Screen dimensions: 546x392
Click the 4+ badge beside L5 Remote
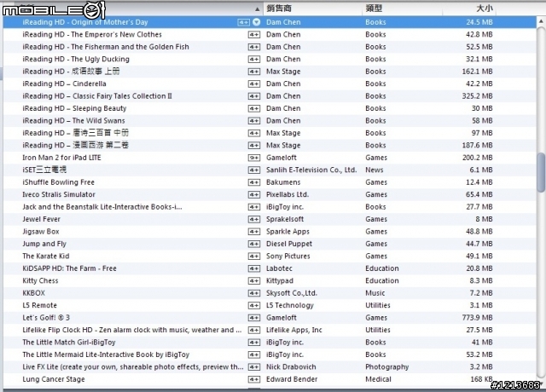(254, 306)
